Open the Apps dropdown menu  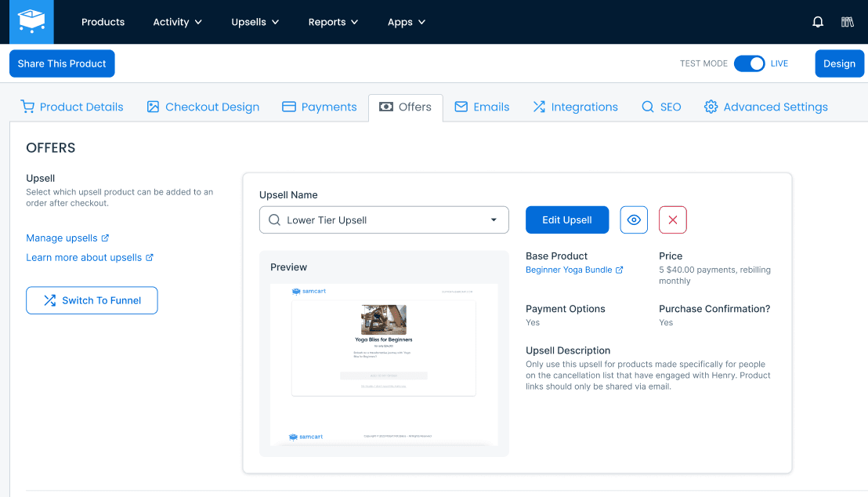click(x=407, y=22)
